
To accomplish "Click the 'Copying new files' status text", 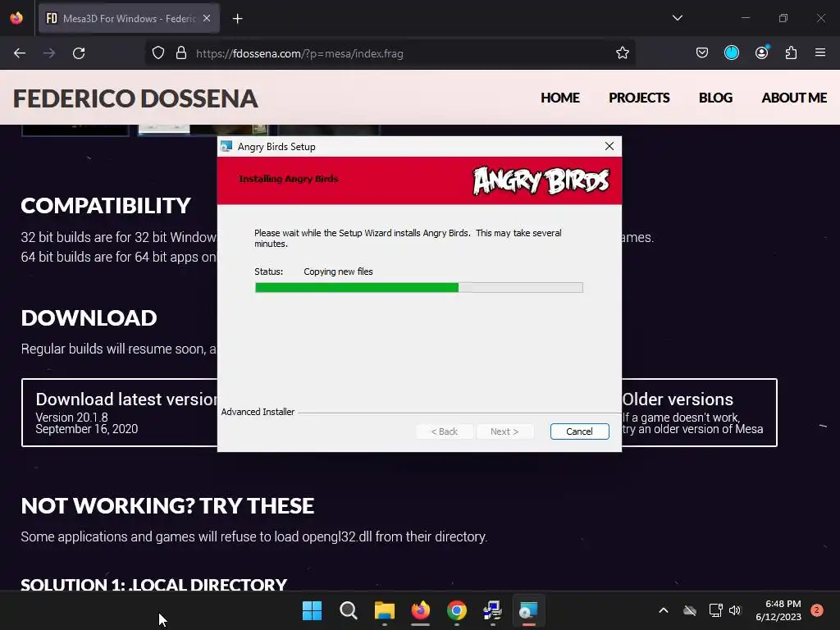I will [338, 272].
